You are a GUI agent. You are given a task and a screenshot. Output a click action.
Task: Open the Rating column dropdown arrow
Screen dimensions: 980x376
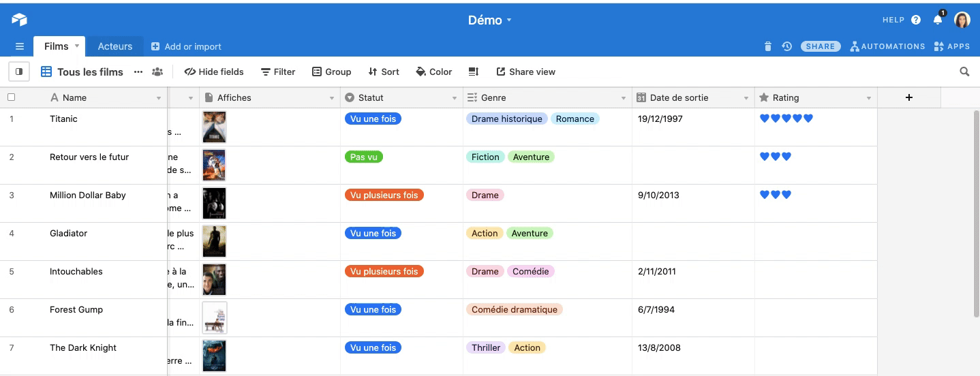869,98
